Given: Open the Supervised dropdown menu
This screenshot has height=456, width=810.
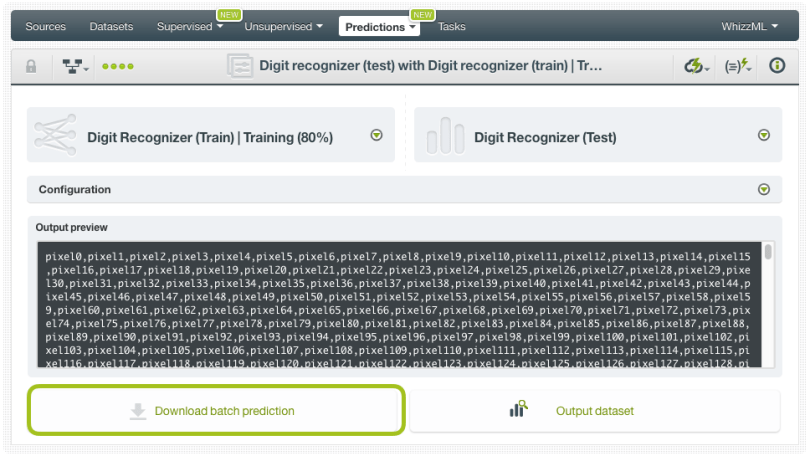Looking at the screenshot, I should [190, 26].
